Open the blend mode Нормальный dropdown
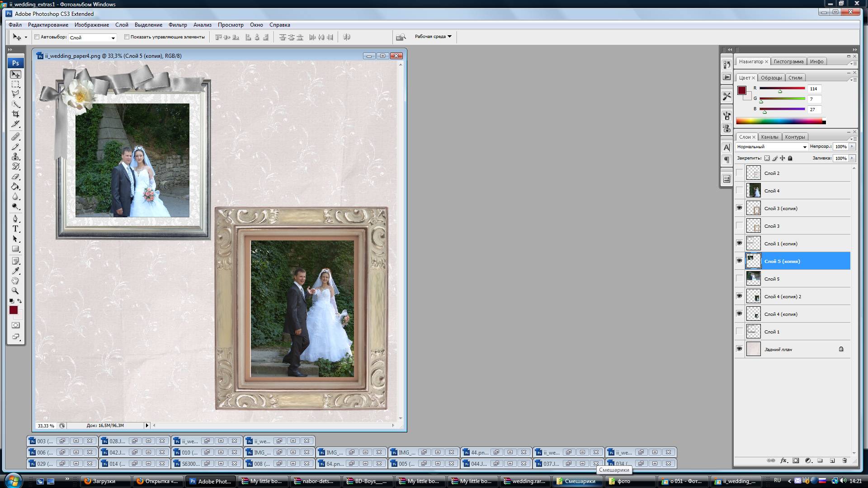The width and height of the screenshot is (868, 488). (x=771, y=147)
